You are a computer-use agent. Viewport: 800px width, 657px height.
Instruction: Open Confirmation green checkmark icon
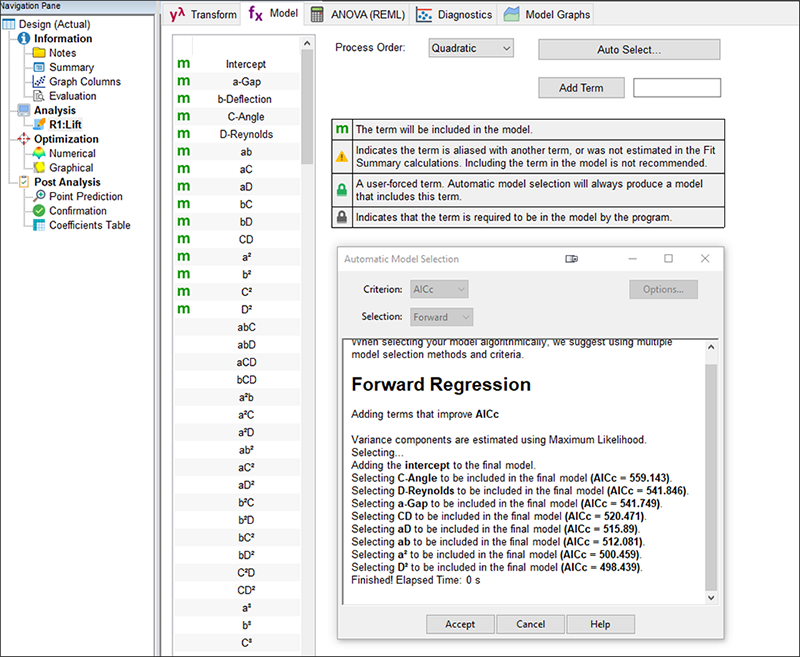pyautogui.click(x=39, y=211)
